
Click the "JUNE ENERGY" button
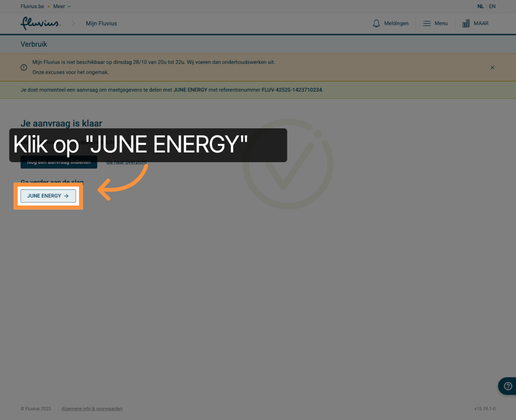tap(48, 196)
